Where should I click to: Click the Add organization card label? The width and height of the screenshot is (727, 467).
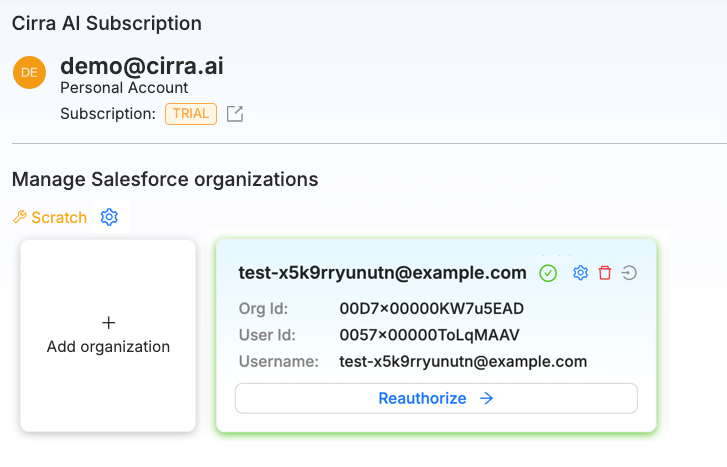108,347
